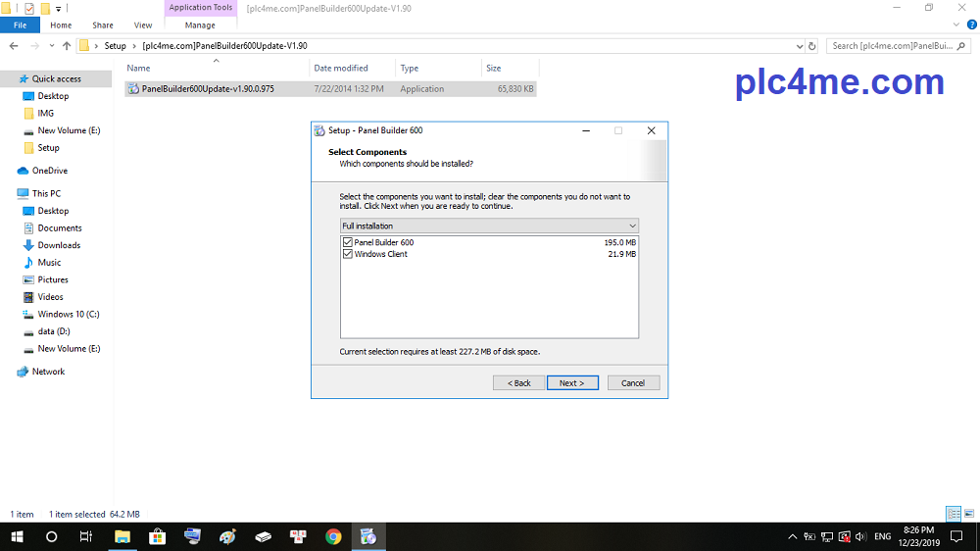
Task: Click the Explorer search box
Action: click(x=892, y=46)
